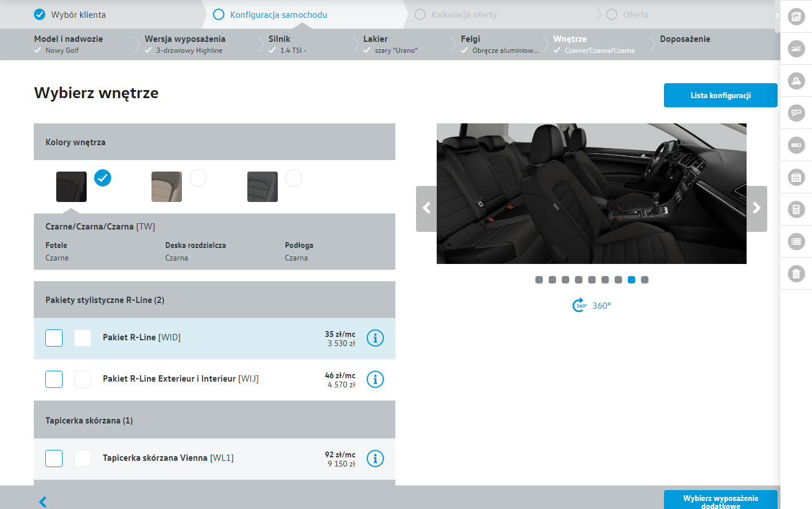Click the car interior preview image
The image size is (812, 509).
click(x=592, y=193)
